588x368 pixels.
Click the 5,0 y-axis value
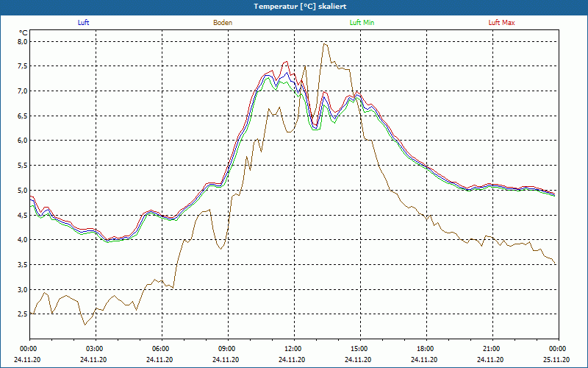(24, 191)
